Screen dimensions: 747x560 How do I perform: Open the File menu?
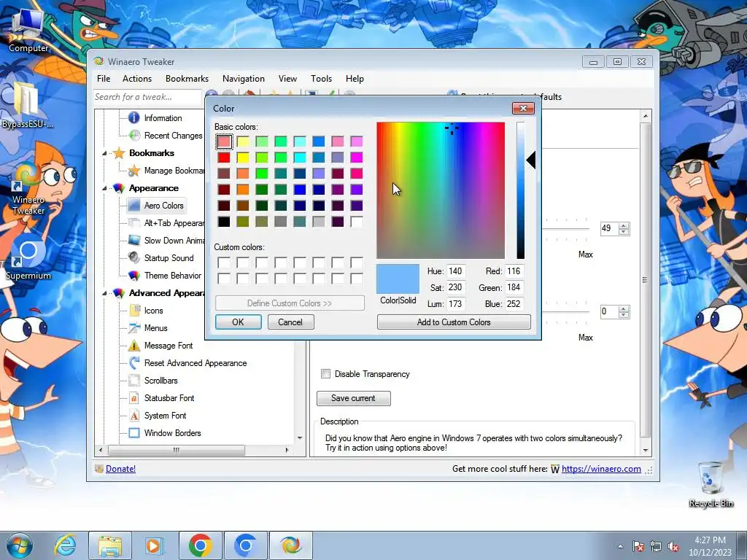pos(104,79)
